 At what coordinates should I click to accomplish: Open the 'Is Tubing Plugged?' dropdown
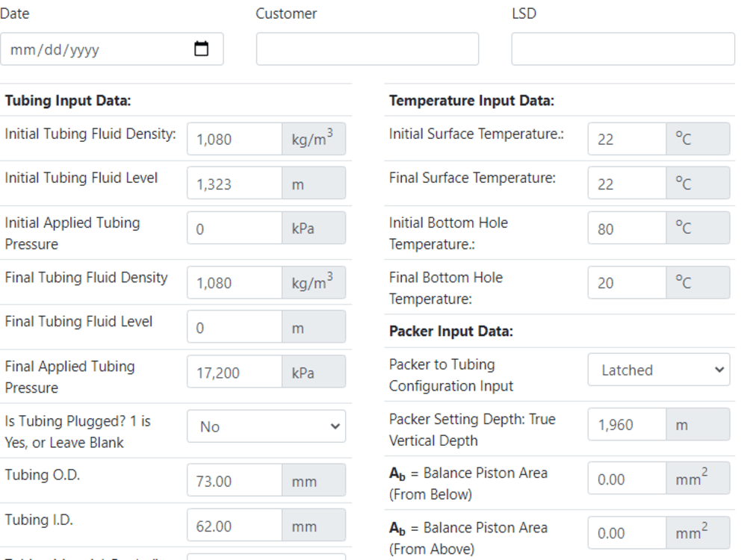pyautogui.click(x=265, y=426)
